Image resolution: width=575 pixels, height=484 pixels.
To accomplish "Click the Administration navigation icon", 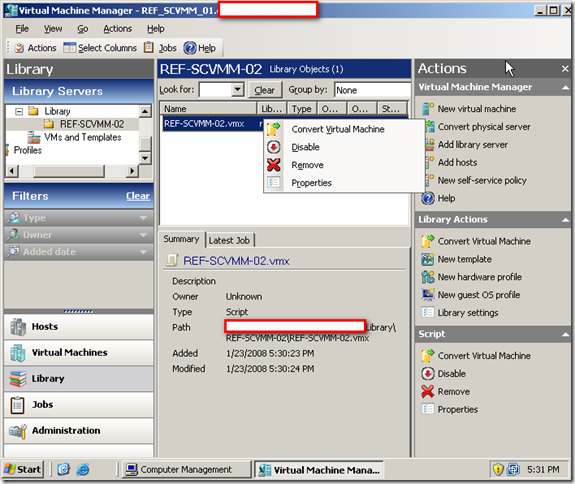I will pos(18,431).
